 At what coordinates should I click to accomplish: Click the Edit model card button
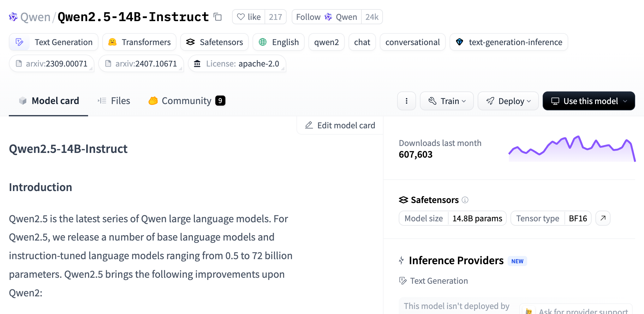[x=340, y=125]
